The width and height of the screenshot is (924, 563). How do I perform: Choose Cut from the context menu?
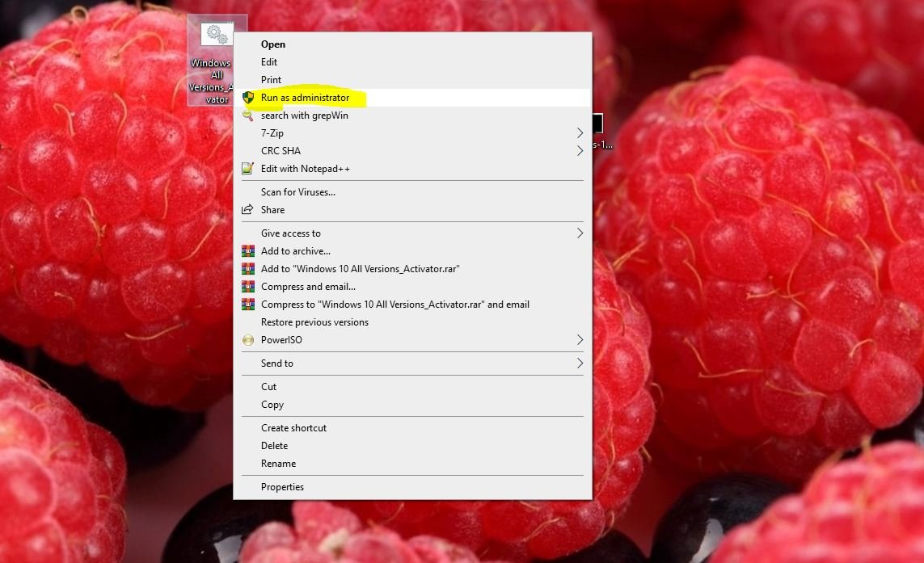tap(412, 387)
